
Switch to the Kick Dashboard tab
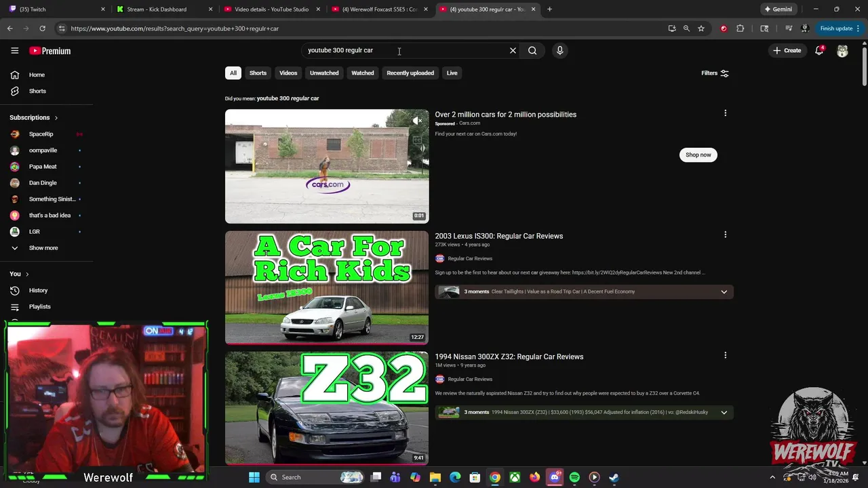click(163, 9)
